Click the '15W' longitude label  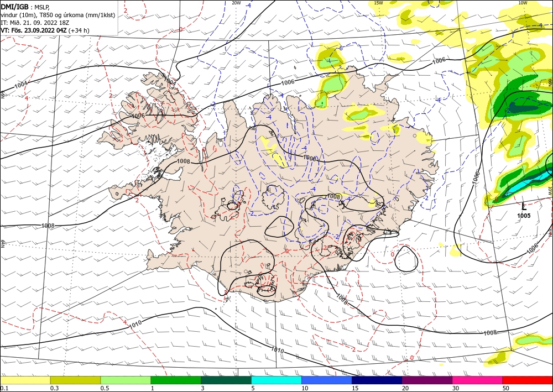pos(378,3)
